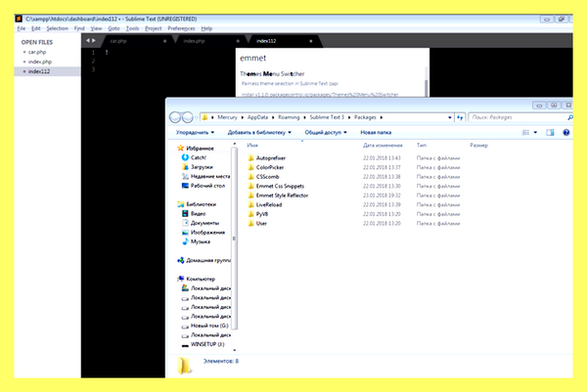Select index.php in Open Files sidebar

click(x=40, y=62)
